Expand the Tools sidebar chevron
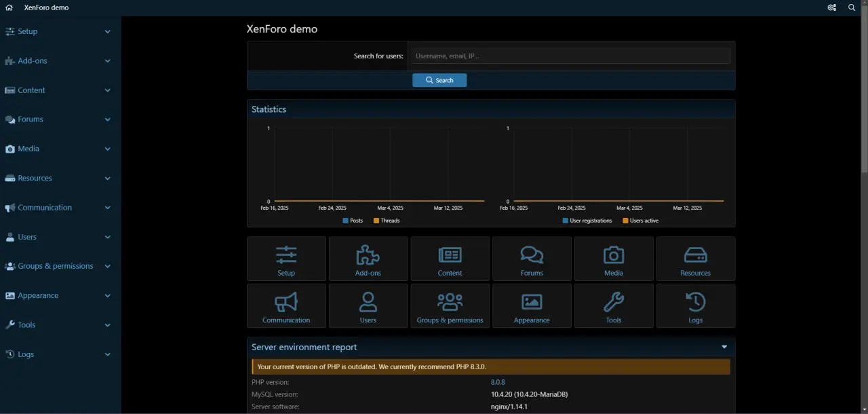The width and height of the screenshot is (868, 414). pyautogui.click(x=108, y=324)
